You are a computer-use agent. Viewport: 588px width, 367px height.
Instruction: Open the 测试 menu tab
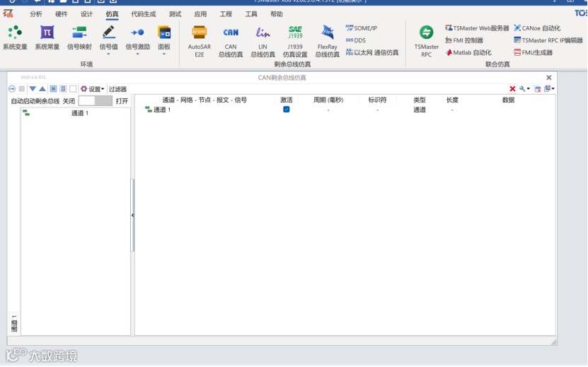click(175, 14)
